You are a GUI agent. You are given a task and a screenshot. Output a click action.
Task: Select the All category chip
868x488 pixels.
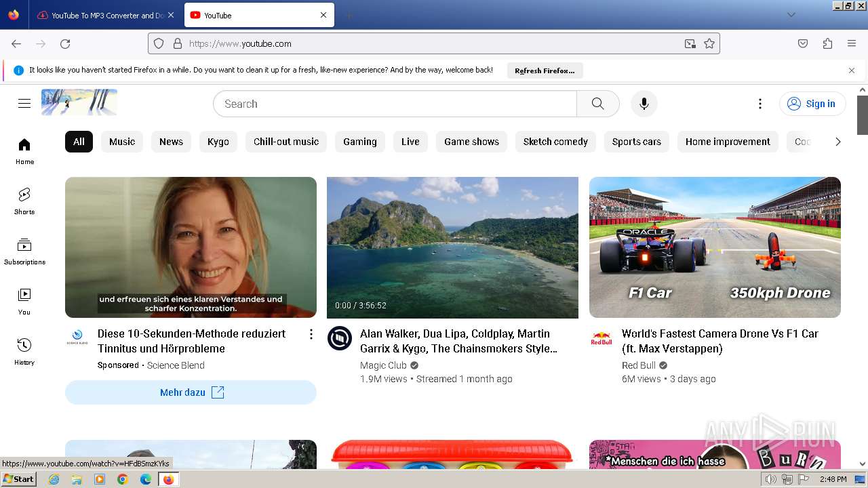point(79,142)
